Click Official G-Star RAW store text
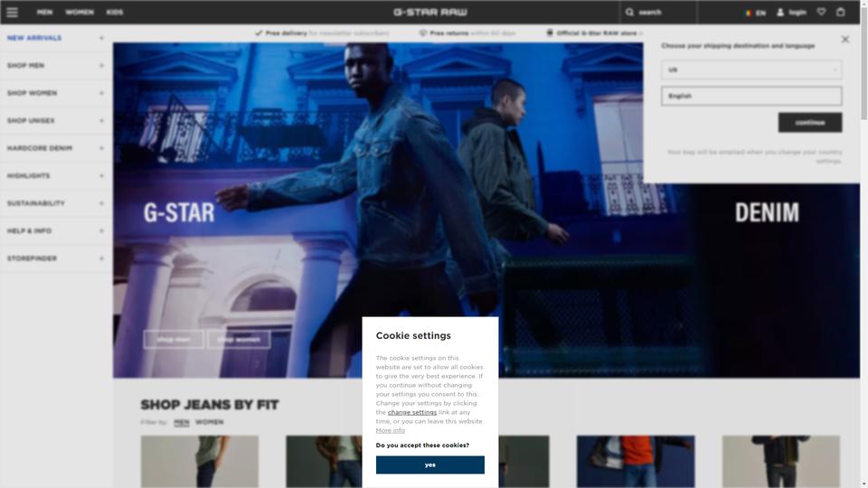 coord(597,33)
